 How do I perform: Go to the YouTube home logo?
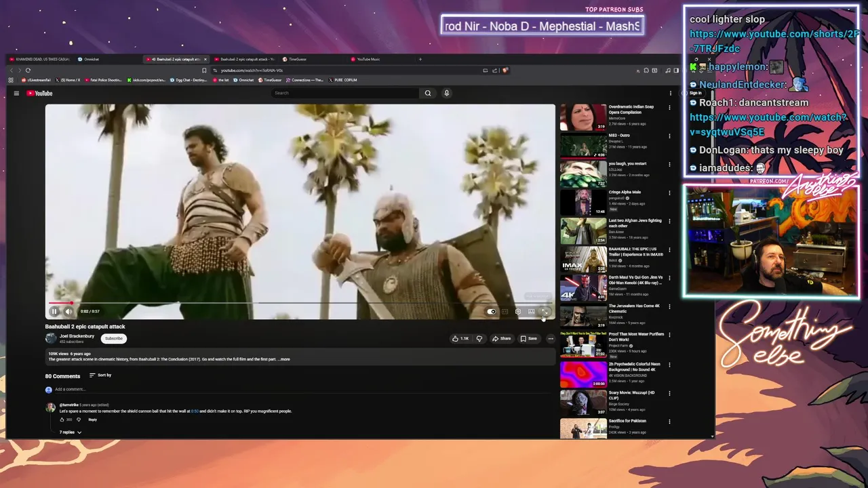(40, 93)
